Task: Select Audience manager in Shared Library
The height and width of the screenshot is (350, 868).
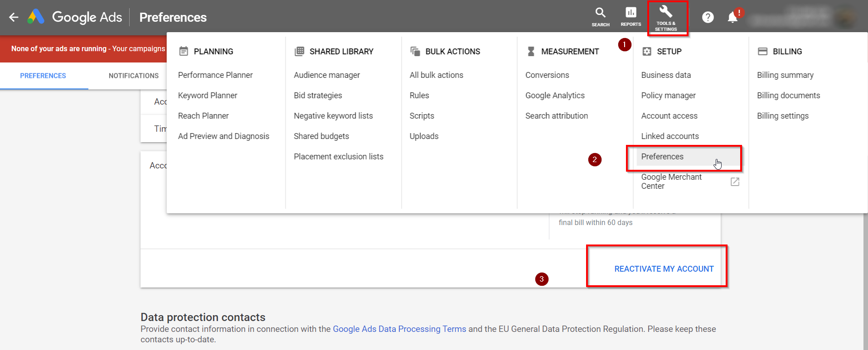Action: (327, 75)
